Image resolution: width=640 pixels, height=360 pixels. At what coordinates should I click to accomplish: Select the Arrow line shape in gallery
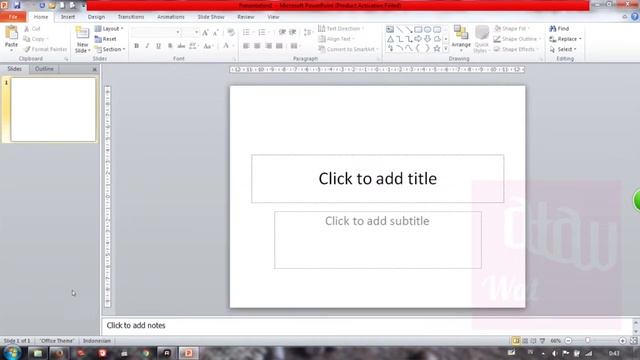point(409,29)
